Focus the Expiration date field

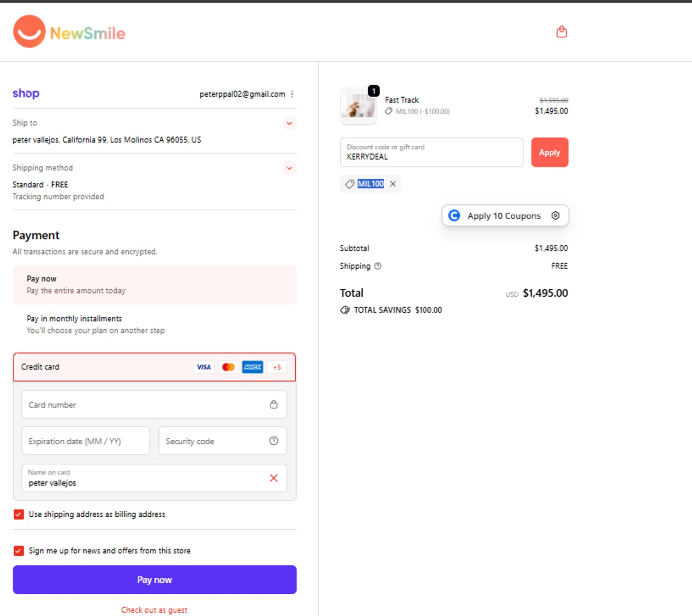click(86, 441)
